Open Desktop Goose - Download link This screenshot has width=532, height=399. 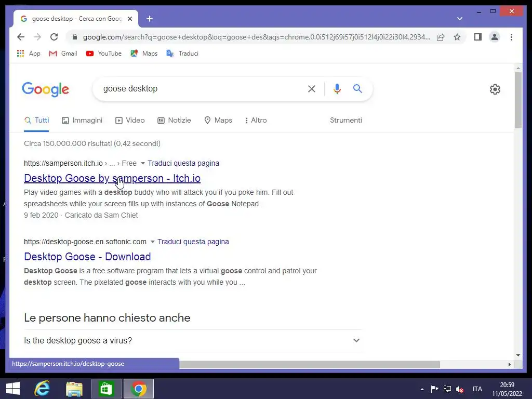coord(87,257)
